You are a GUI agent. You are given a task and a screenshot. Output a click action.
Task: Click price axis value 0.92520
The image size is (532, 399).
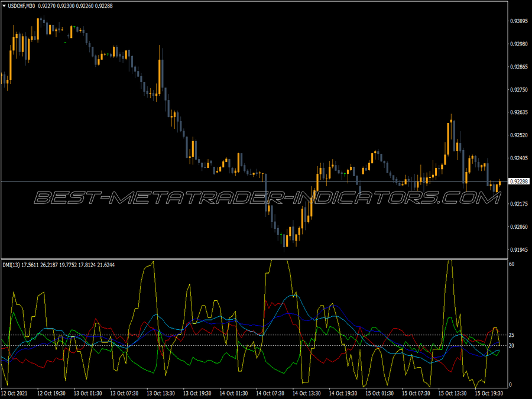[519, 135]
